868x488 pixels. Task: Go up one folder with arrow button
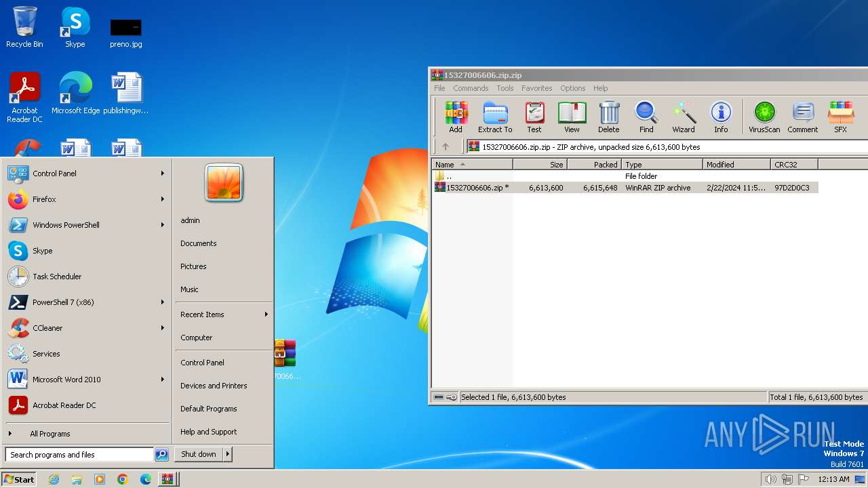coord(446,146)
